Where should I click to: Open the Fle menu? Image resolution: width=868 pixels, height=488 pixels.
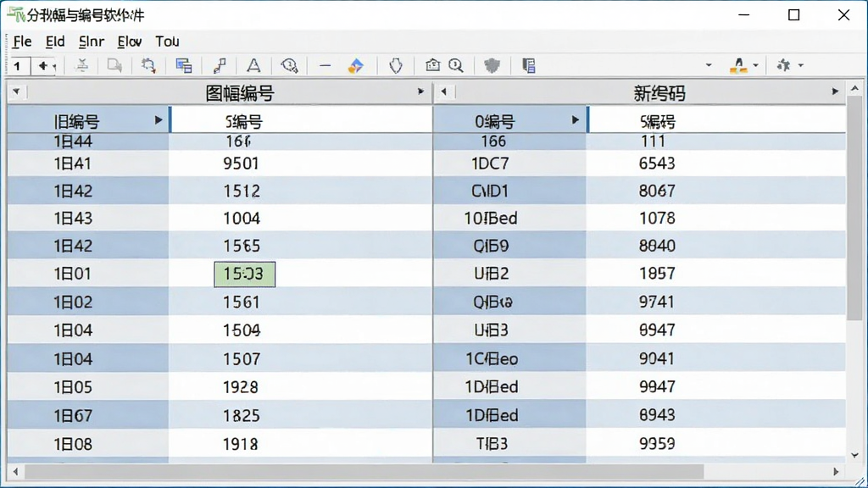pos(22,42)
